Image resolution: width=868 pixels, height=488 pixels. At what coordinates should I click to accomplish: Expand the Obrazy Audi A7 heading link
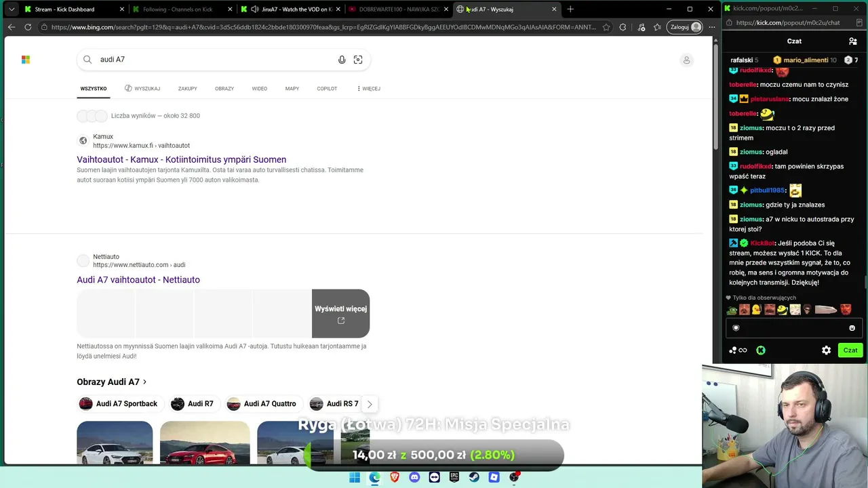[x=112, y=382]
